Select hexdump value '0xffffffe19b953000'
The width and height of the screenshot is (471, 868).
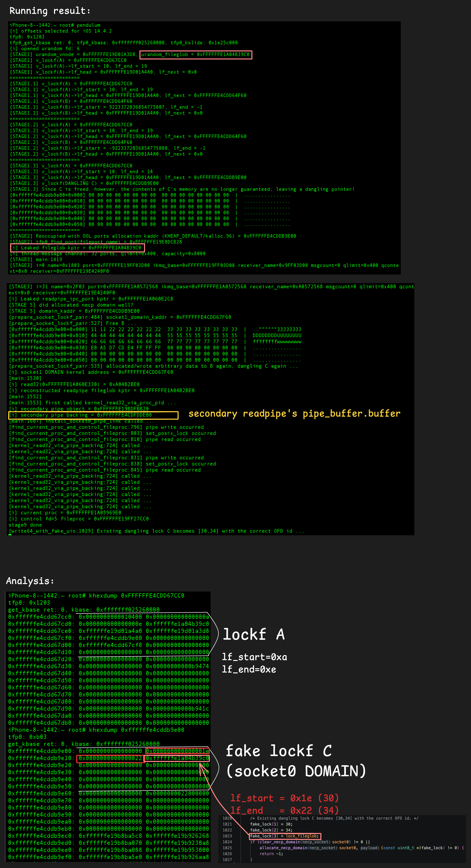(177, 850)
